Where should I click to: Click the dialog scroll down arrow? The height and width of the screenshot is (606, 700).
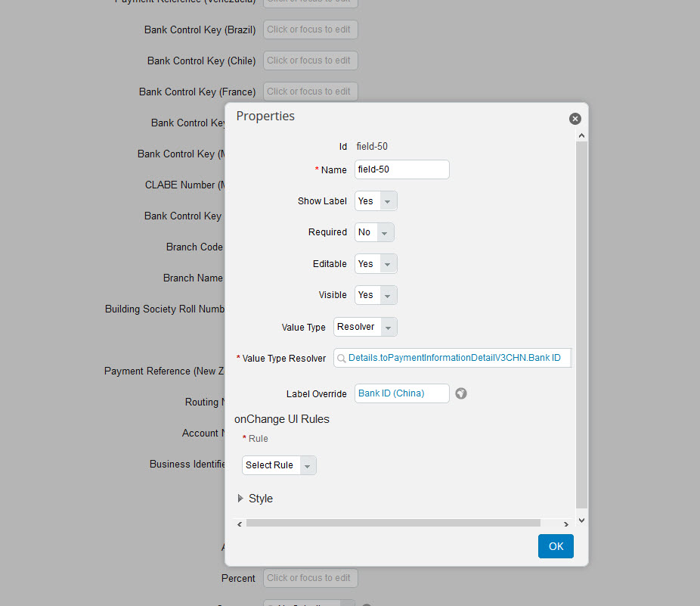click(x=581, y=521)
